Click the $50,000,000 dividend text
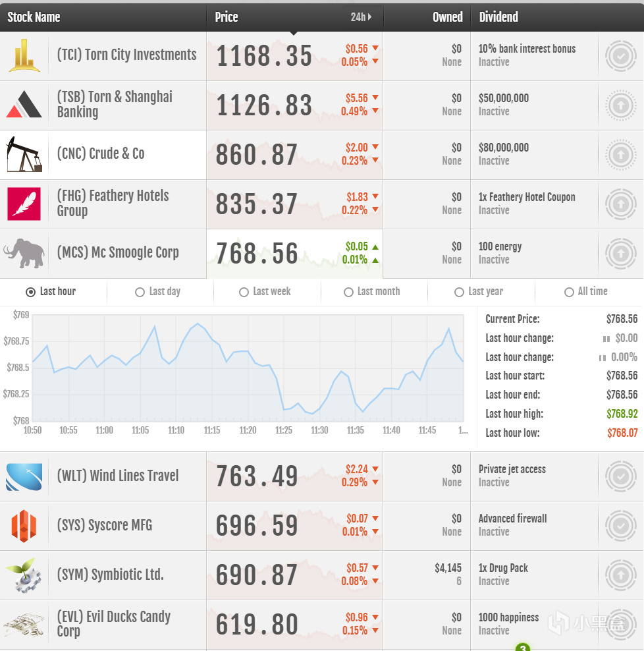The height and width of the screenshot is (651, 644). [504, 98]
